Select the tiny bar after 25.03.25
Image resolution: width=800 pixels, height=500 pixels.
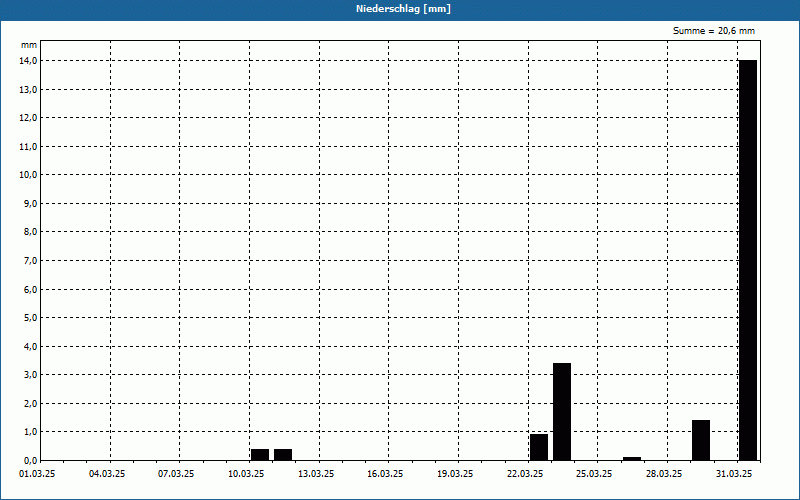pyautogui.click(x=632, y=459)
